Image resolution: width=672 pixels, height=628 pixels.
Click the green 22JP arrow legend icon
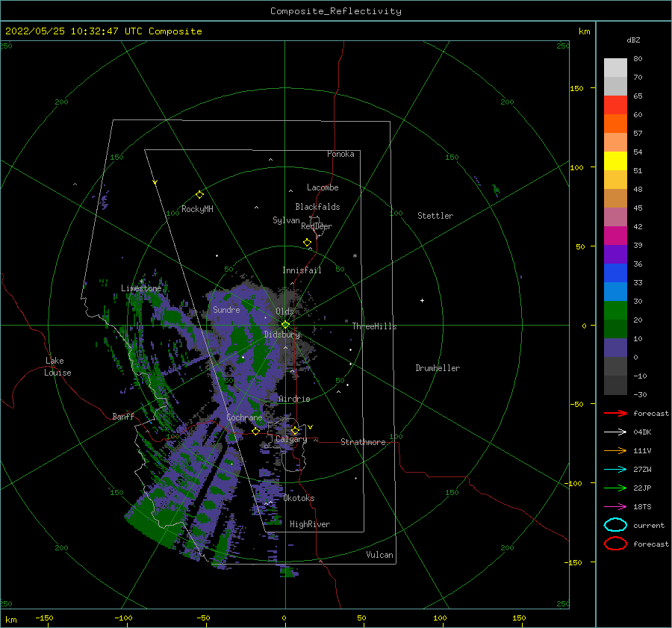(615, 488)
